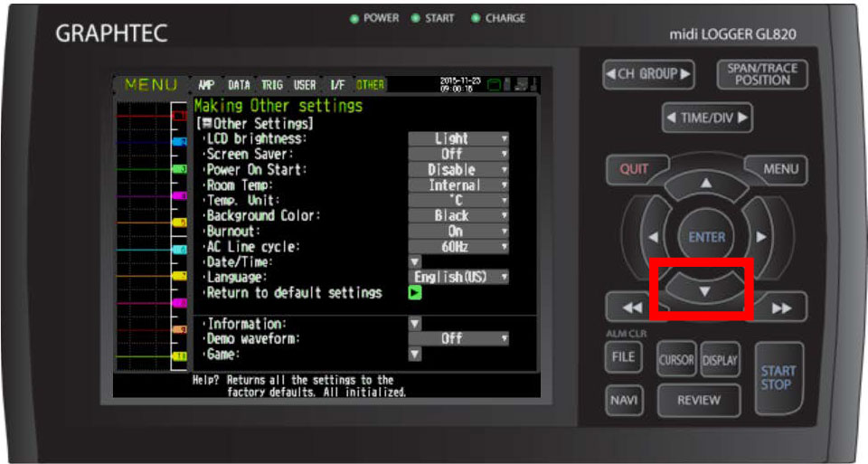868x464 pixels.
Task: Click the battery status icon on screen
Action: 494,85
